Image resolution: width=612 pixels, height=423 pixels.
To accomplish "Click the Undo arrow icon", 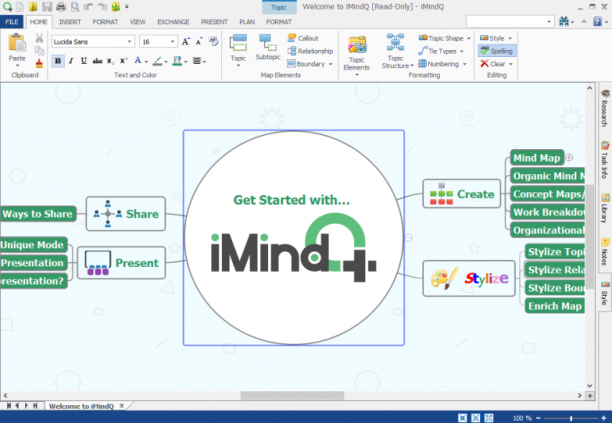I will tap(88, 7).
